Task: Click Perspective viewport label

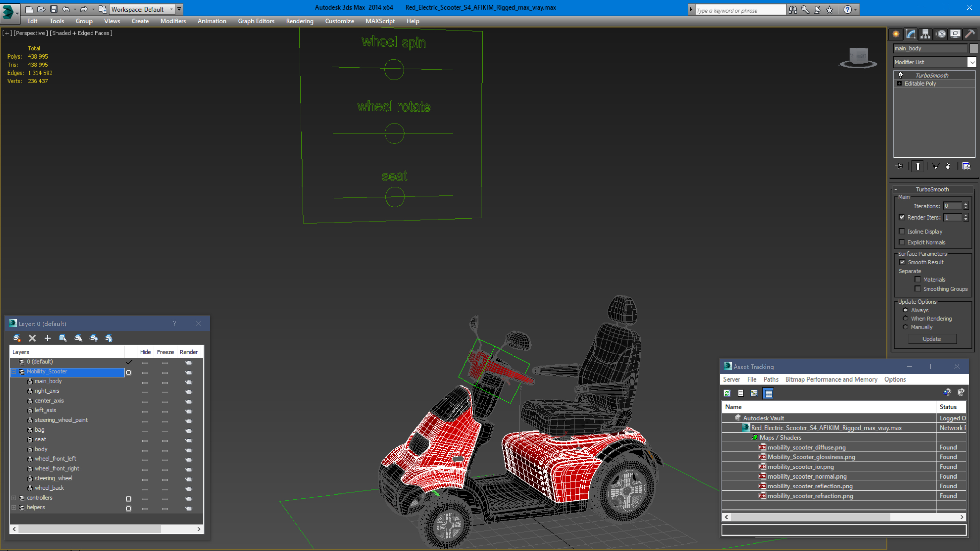Action: coord(31,33)
